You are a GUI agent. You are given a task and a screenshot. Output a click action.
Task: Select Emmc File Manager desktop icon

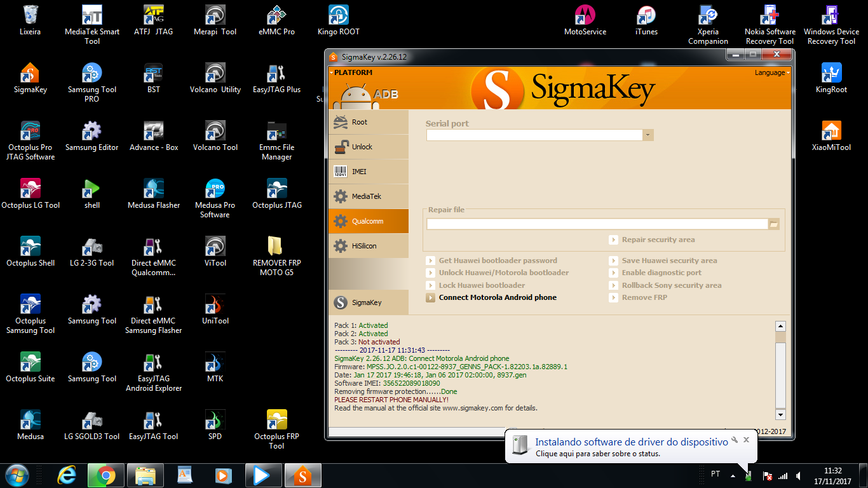(x=276, y=140)
